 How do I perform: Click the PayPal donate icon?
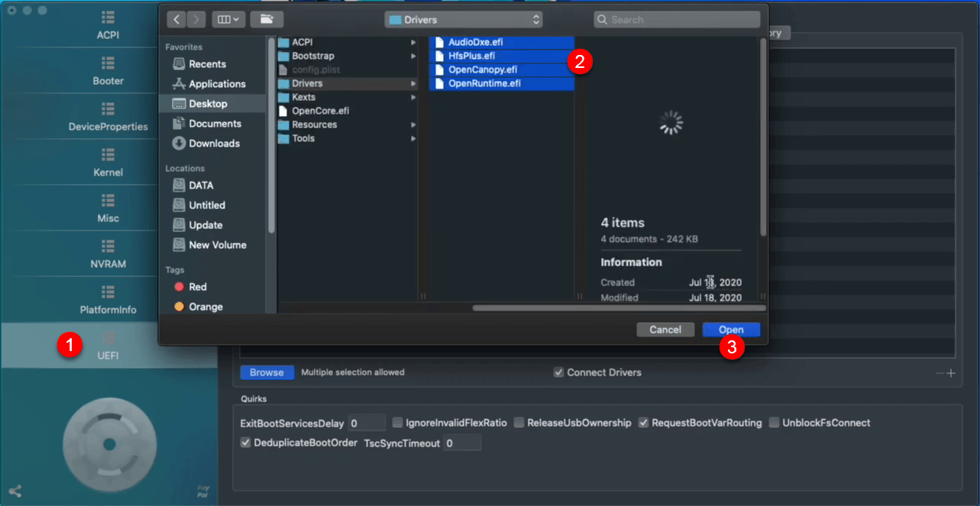click(202, 490)
